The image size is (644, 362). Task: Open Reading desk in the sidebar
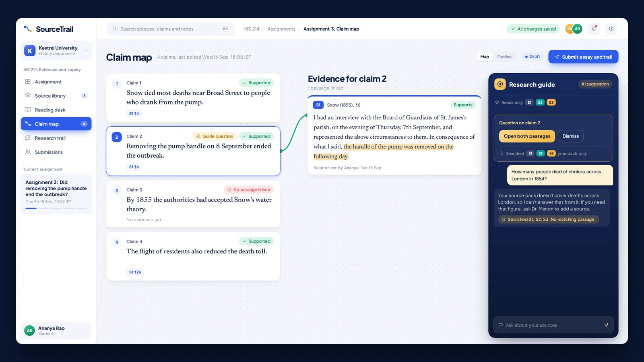56,110
